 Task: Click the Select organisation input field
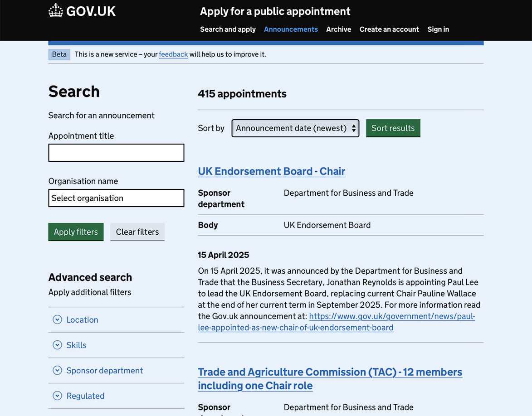click(116, 198)
